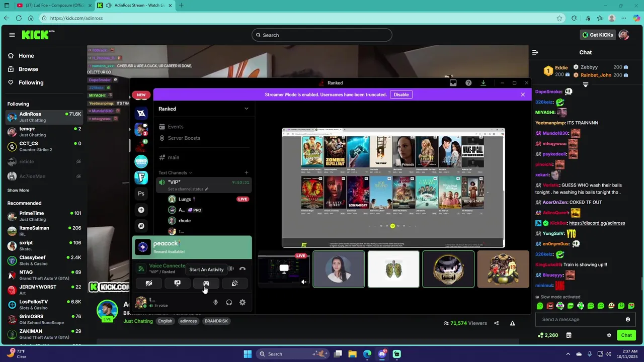Expand the chat leaderboard arrow
The image size is (644, 362).
[x=585, y=85]
